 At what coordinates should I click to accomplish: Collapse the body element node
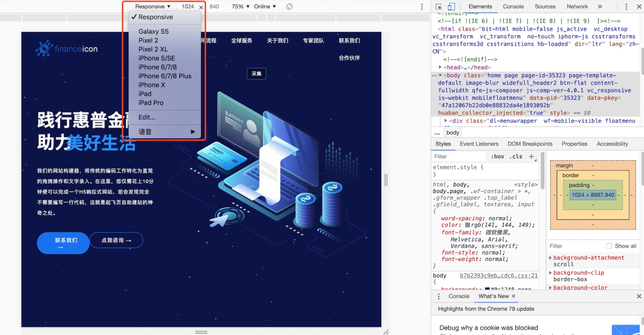pyautogui.click(x=440, y=75)
